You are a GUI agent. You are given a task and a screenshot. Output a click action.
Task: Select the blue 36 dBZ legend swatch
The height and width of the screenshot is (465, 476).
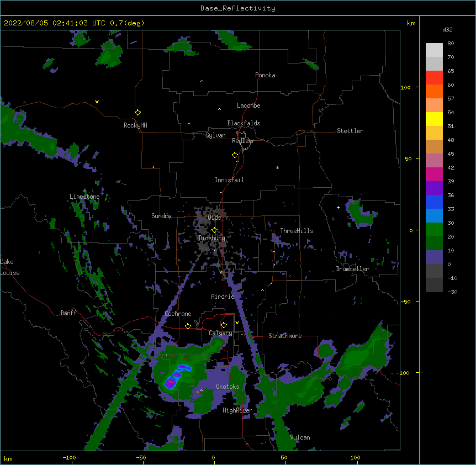[x=434, y=202]
